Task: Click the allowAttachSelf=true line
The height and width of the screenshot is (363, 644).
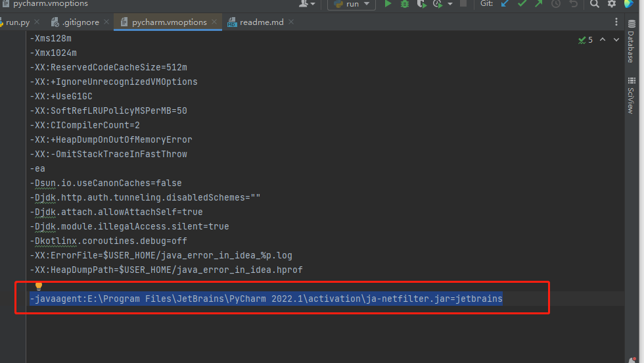Action: 116,212
